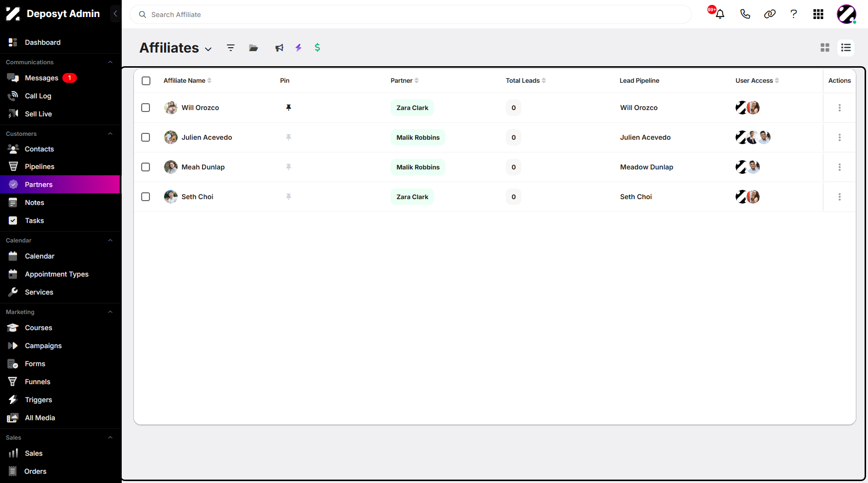Pin the Julien Acevedo affiliate
Image resolution: width=868 pixels, height=483 pixels.
tap(289, 137)
